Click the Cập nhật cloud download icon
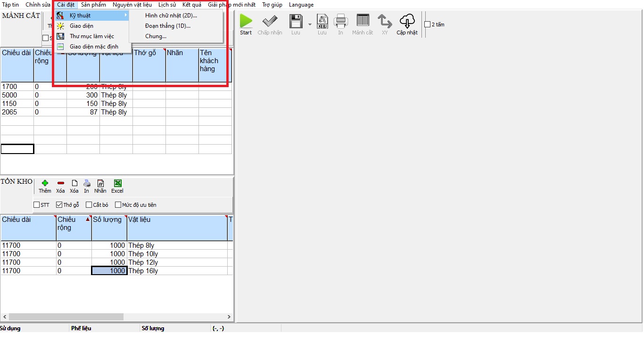 coord(407,21)
